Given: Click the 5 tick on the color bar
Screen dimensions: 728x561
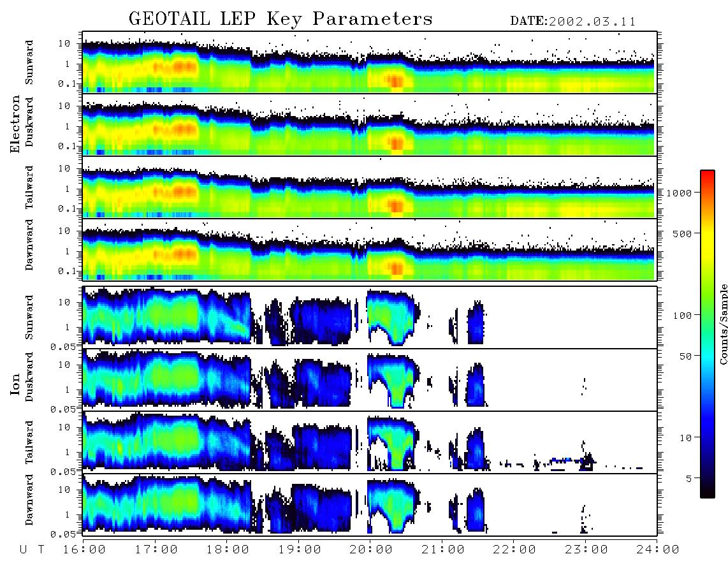Looking at the screenshot, I should click(x=689, y=479).
